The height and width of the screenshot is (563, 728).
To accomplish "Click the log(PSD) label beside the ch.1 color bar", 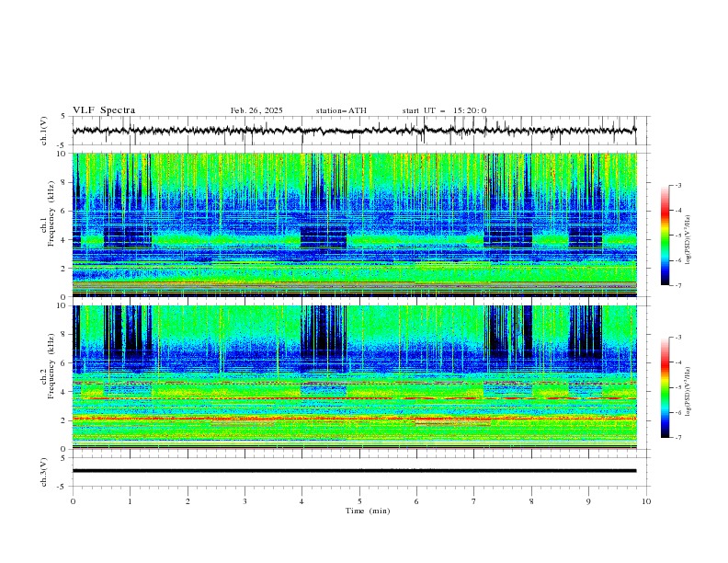I will pos(688,240).
